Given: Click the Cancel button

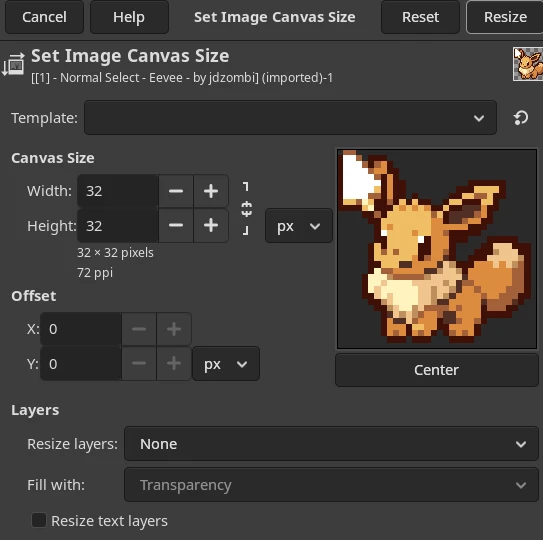Looking at the screenshot, I should tap(44, 17).
